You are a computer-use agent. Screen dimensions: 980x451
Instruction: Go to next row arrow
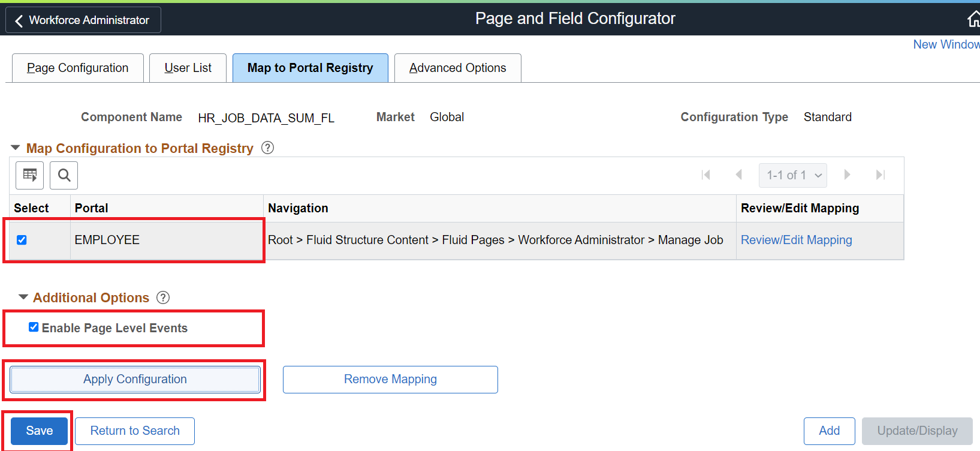click(847, 175)
